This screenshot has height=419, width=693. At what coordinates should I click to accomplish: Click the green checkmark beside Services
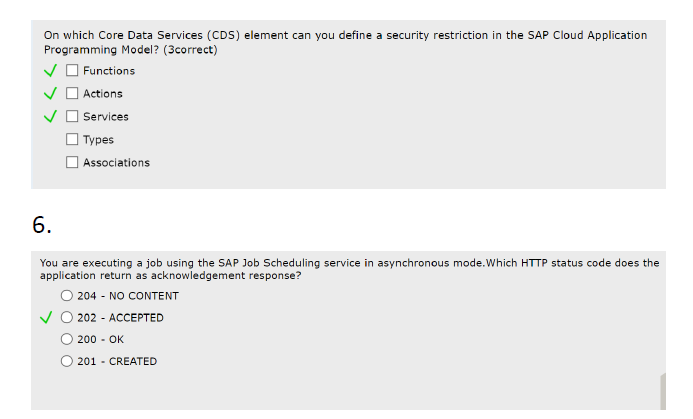pyautogui.click(x=50, y=117)
